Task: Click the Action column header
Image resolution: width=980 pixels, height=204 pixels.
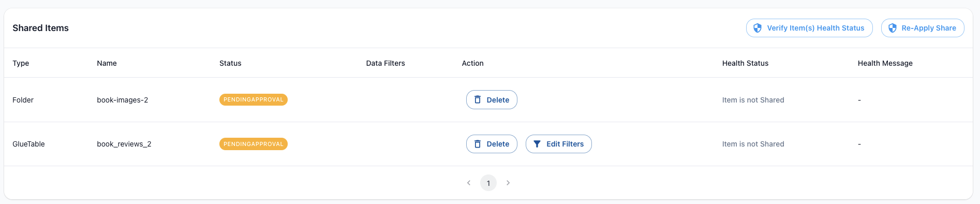Action: 473,63
